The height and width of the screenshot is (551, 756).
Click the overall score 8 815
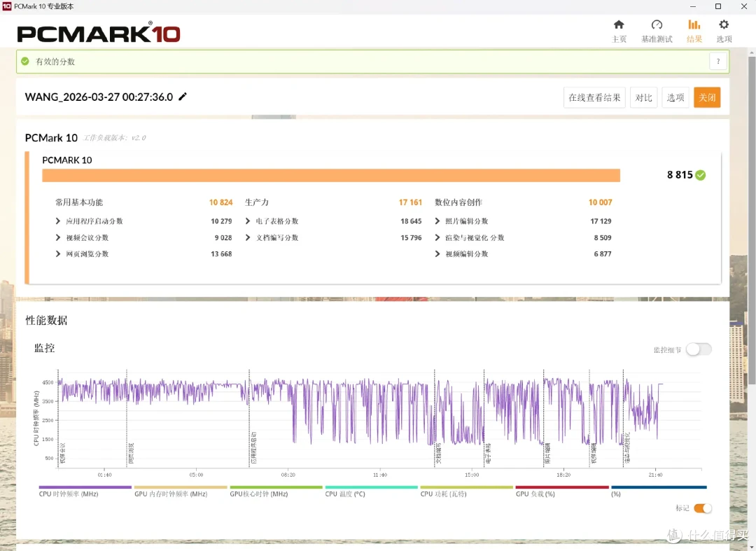pyautogui.click(x=680, y=175)
